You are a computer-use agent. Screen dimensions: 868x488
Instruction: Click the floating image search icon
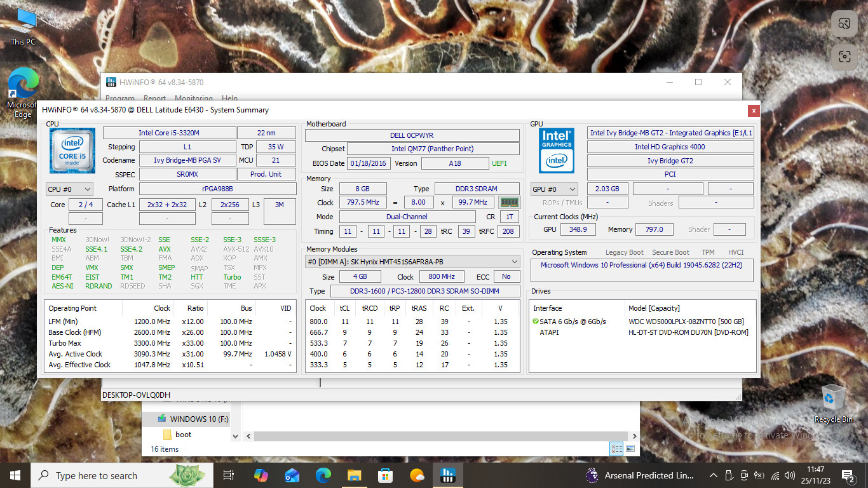(844, 24)
